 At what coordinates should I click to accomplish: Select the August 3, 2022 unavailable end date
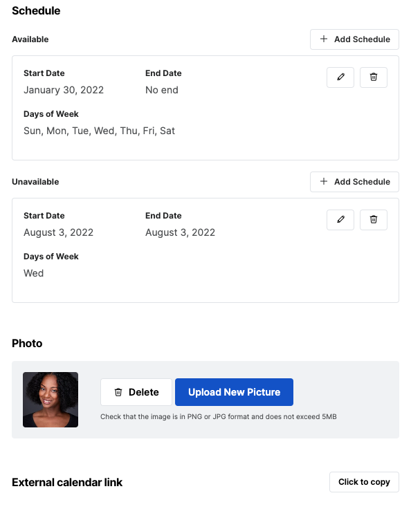point(181,232)
